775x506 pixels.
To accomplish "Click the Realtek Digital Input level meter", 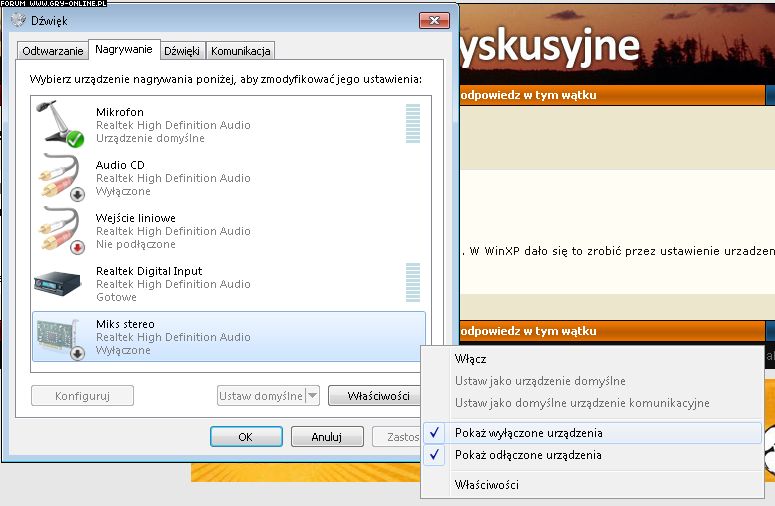I will point(413,282).
